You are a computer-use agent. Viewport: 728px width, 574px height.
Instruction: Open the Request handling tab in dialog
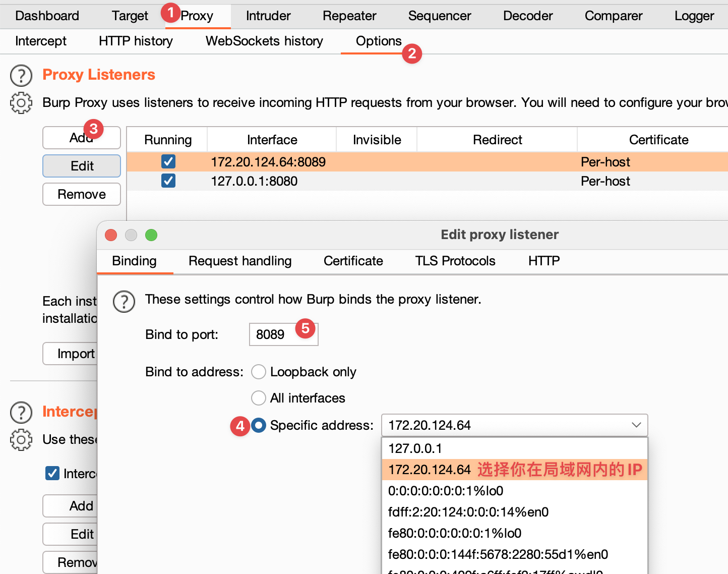tap(240, 261)
